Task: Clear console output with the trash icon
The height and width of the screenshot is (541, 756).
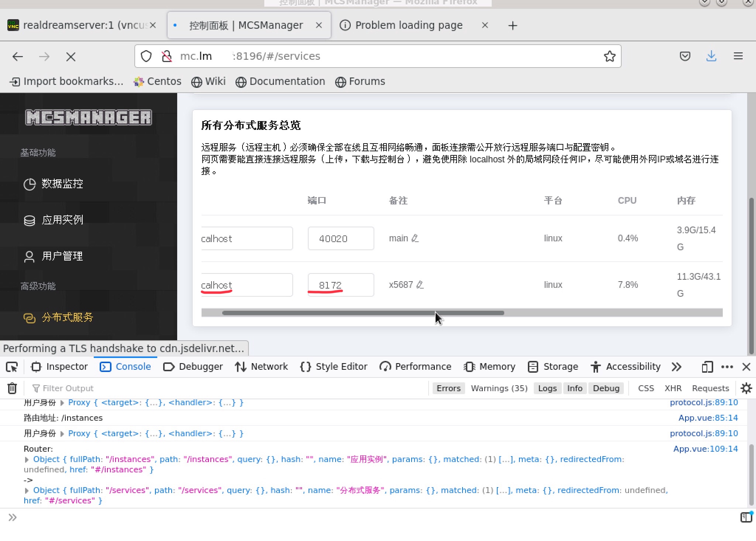Action: pyautogui.click(x=12, y=388)
